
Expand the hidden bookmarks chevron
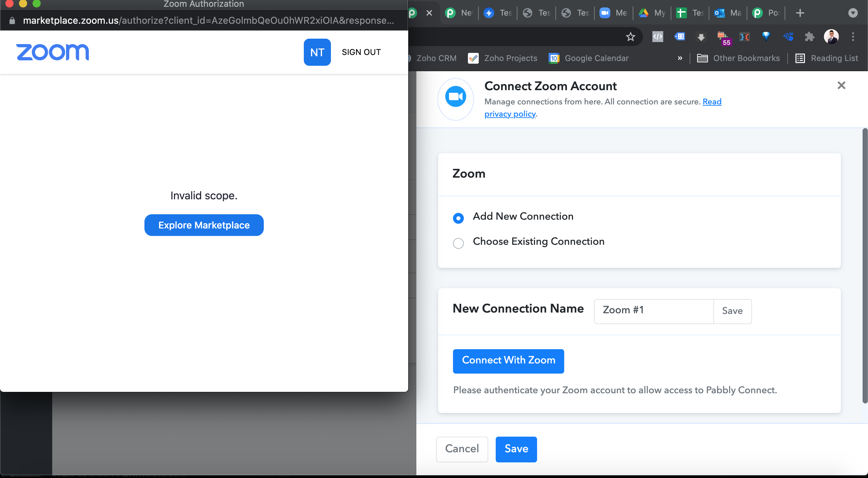[x=680, y=58]
